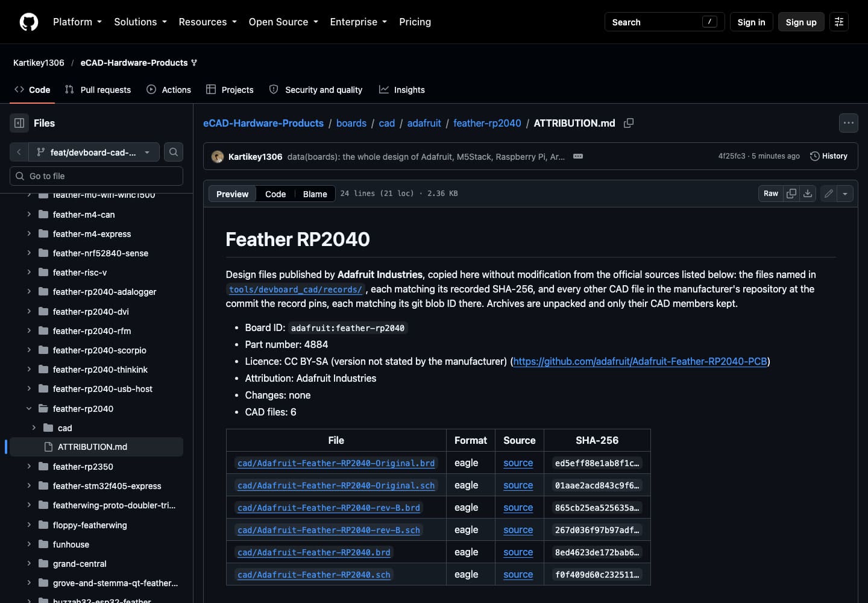Copy the ATTRIBUTION.md file path
This screenshot has width=868, height=603.
629,123
